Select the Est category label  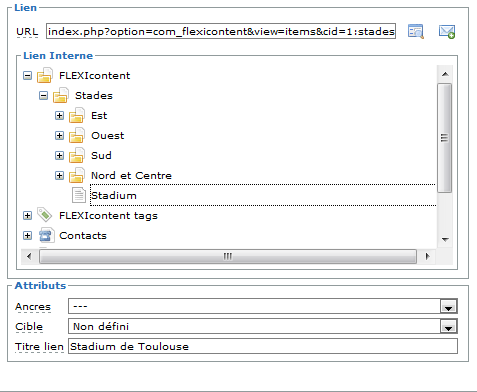pos(99,116)
